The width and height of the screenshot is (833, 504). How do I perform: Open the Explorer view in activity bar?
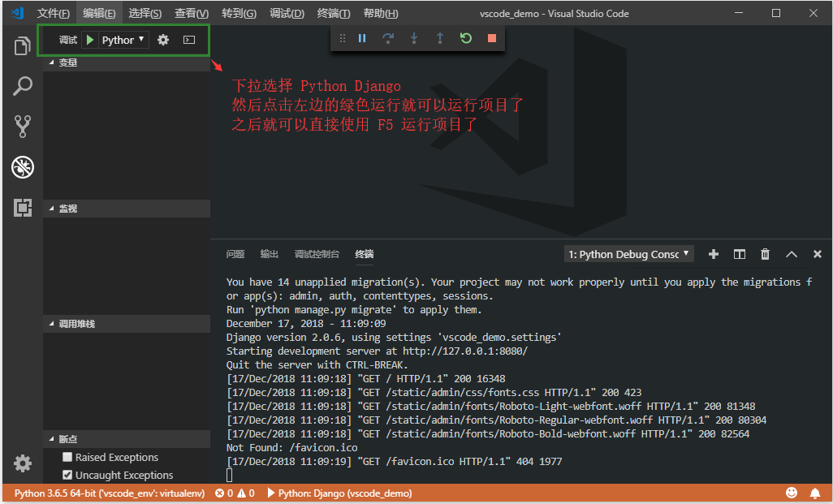click(x=22, y=46)
